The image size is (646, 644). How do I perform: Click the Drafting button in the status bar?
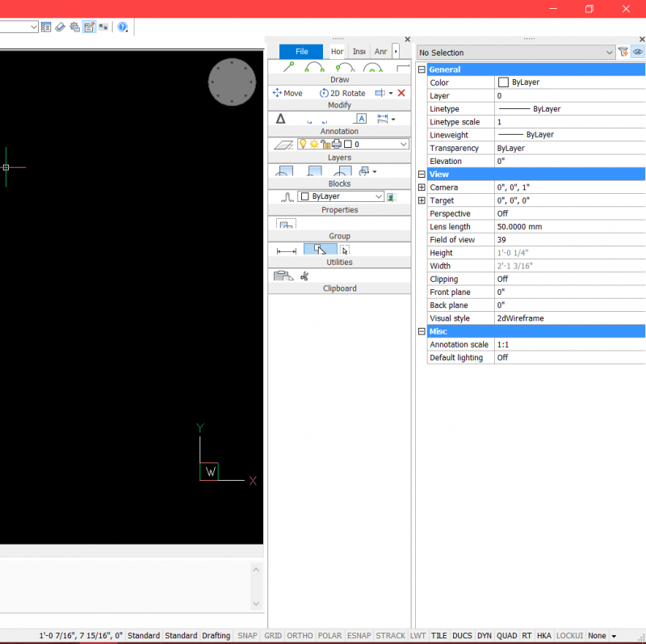[x=215, y=636]
